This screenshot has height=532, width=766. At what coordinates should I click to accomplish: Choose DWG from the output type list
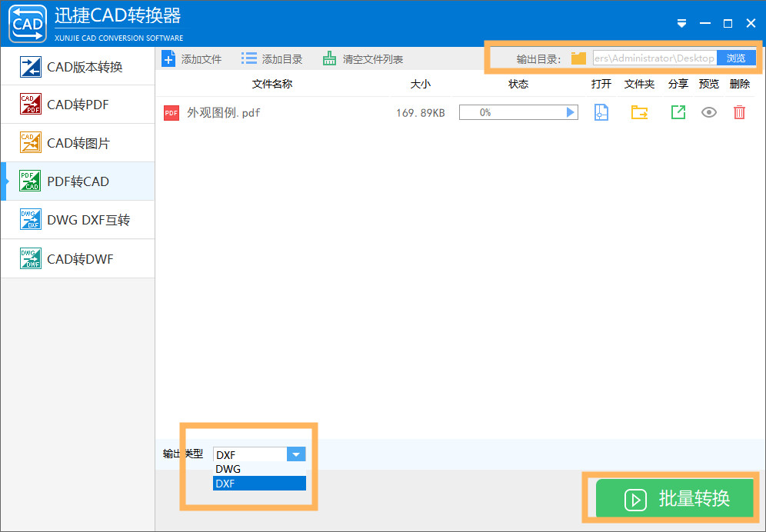click(259, 469)
